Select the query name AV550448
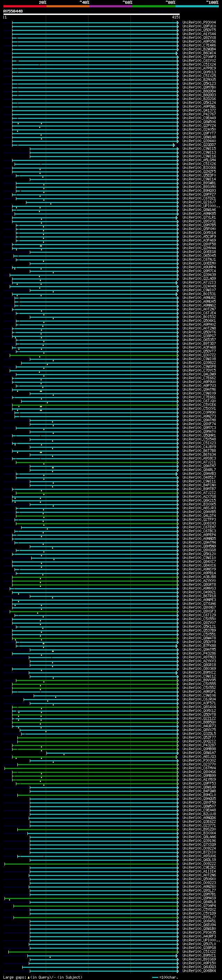Image resolution: width=222 pixels, height=980 pixels. click(x=13, y=11)
